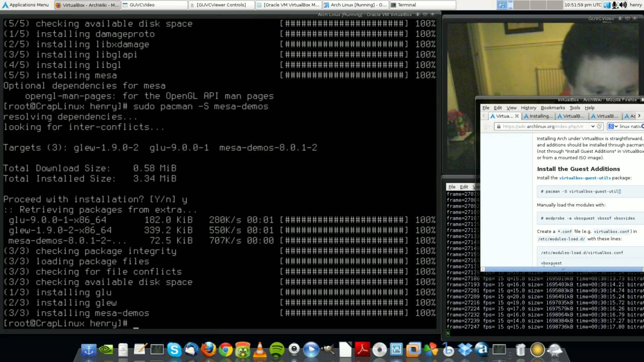Open the disc burner dock icon
The width and height of the screenshot is (644, 362).
(x=379, y=349)
